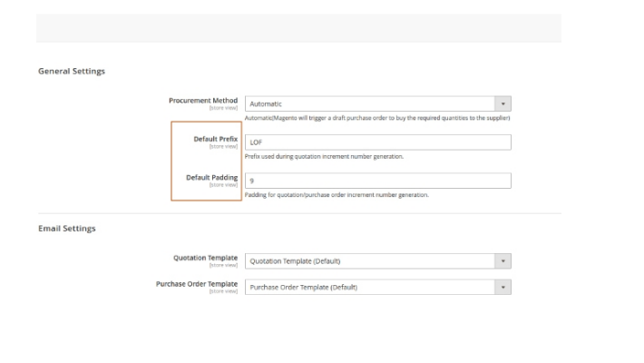644x363 pixels.
Task: Click the General Settings section heading
Action: [72, 72]
